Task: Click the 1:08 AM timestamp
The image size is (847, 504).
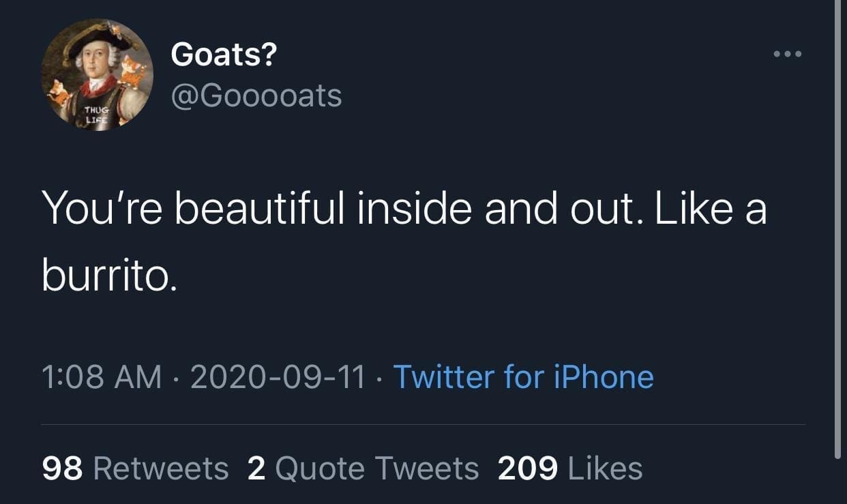Action: [x=102, y=376]
